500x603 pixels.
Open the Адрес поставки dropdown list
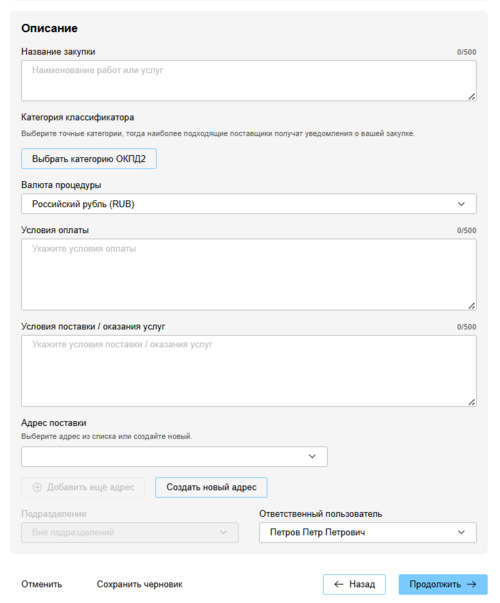174,456
